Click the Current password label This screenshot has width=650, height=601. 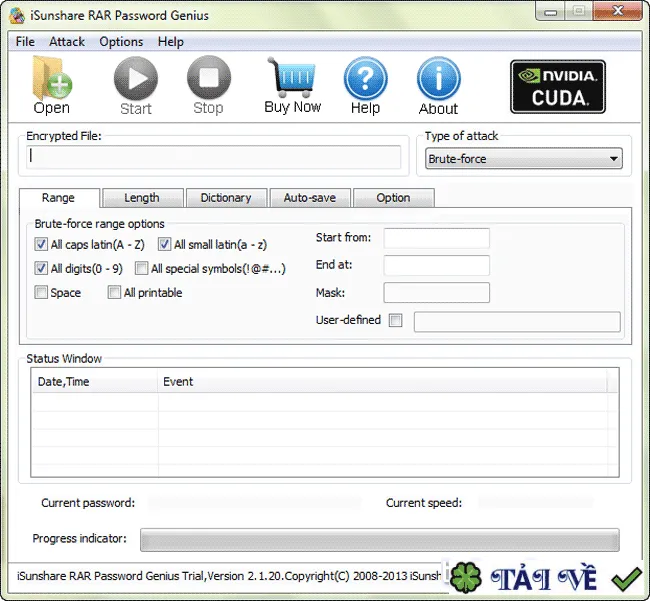tap(88, 503)
